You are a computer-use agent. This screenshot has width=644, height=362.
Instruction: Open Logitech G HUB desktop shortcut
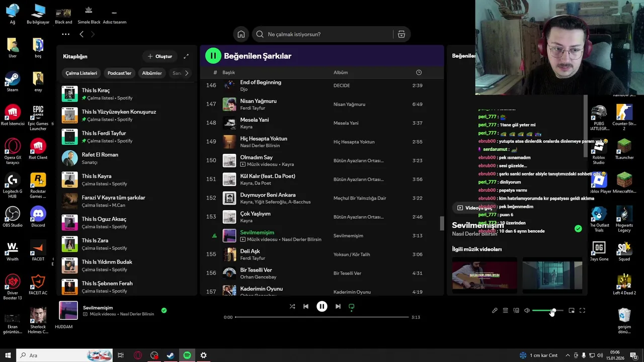click(x=12, y=186)
